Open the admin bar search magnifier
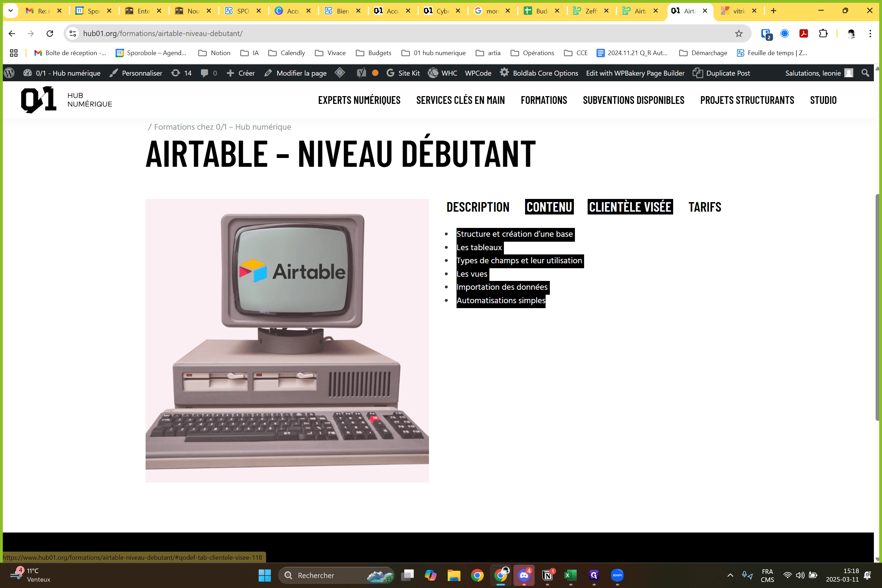Image resolution: width=882 pixels, height=588 pixels. pyautogui.click(x=865, y=73)
